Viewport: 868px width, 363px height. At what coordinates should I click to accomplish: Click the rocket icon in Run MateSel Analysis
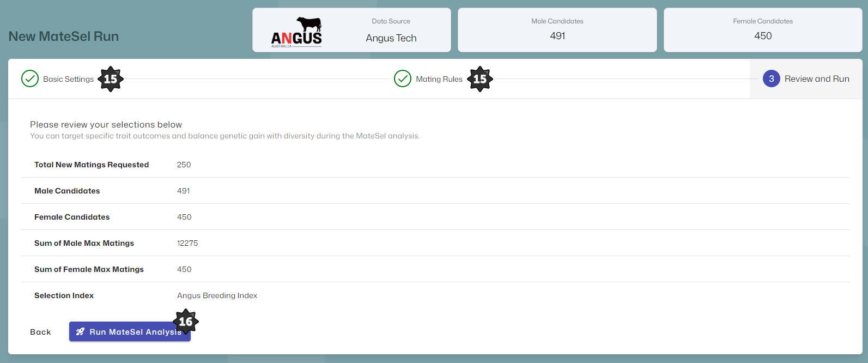pyautogui.click(x=80, y=332)
